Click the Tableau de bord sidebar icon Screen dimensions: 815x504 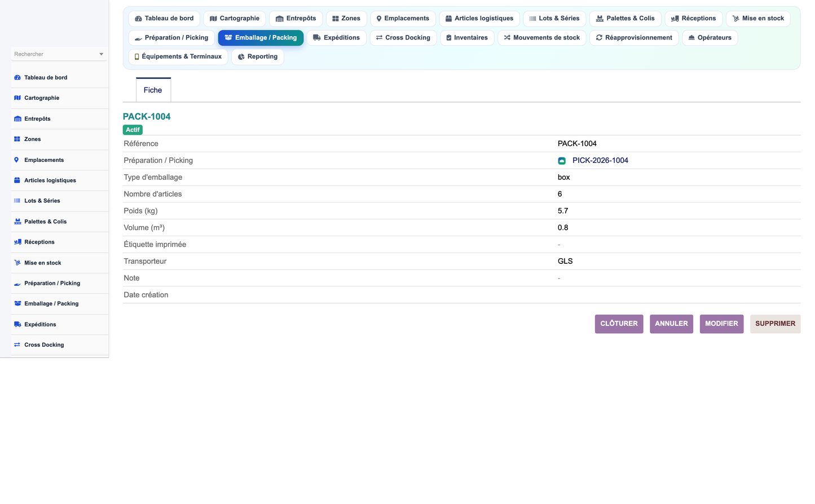tap(17, 78)
